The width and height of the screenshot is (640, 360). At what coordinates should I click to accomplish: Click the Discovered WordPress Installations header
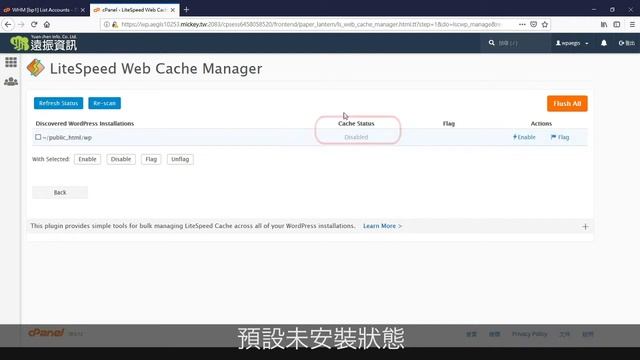84,123
